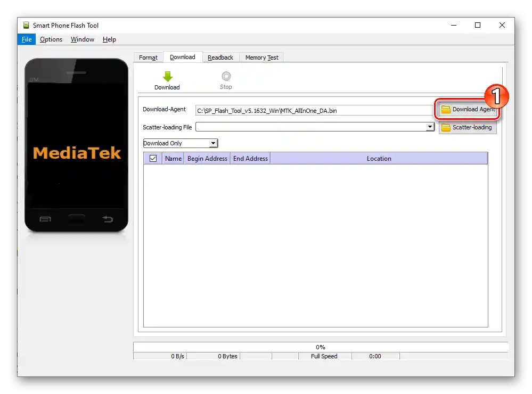The width and height of the screenshot is (532, 394).
Task: Click the 0% progress bar
Action: (x=320, y=347)
